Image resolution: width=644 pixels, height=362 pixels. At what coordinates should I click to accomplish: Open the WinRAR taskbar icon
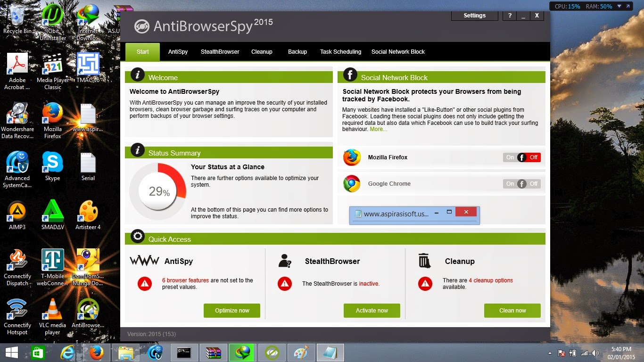213,352
